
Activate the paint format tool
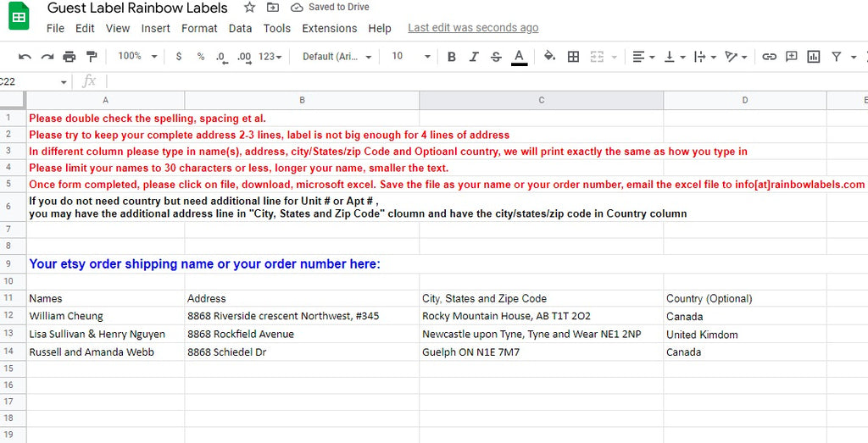pos(92,57)
